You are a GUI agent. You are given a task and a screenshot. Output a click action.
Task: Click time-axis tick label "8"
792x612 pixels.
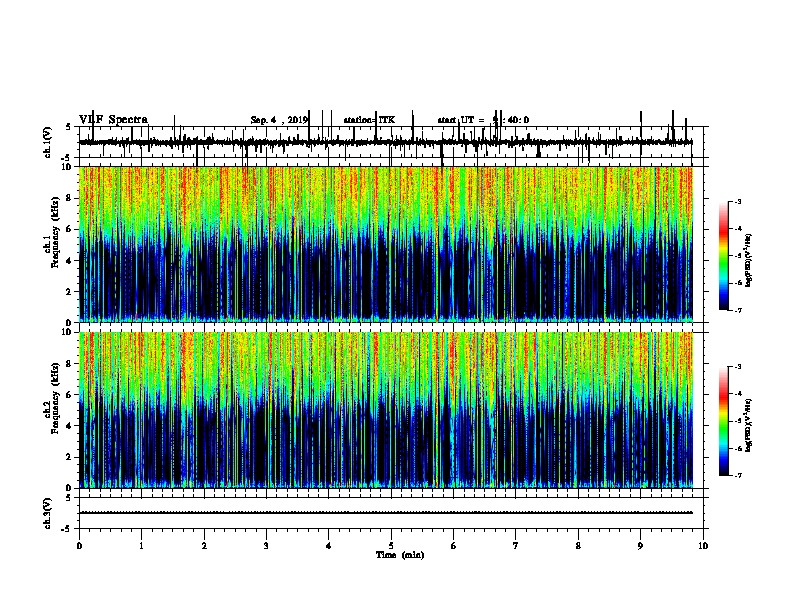point(578,546)
